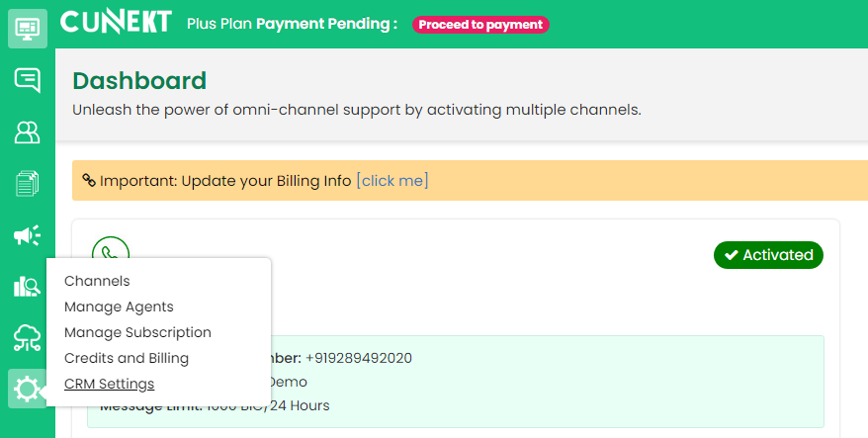868x438 pixels.
Task: Follow the [click me] billing link
Action: (x=392, y=181)
